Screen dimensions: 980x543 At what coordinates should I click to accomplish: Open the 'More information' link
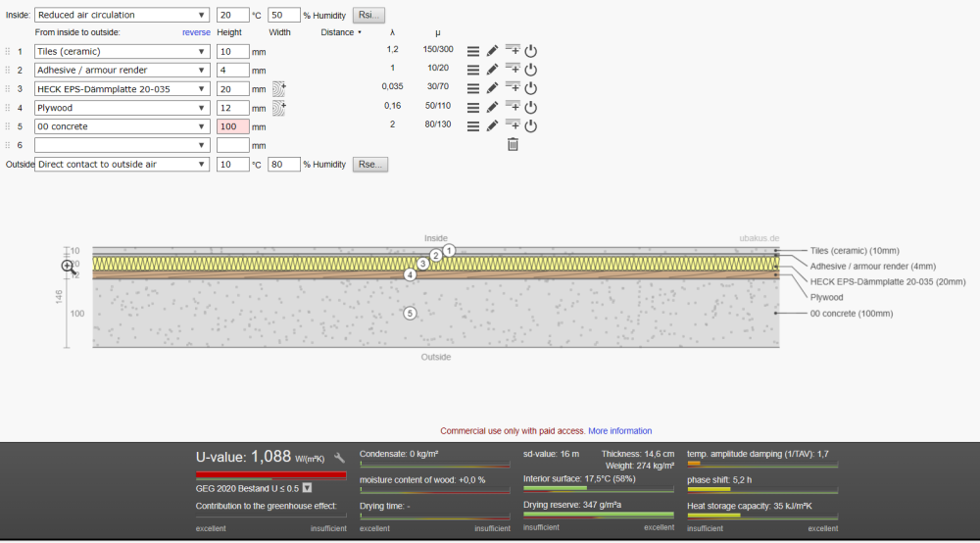(620, 430)
